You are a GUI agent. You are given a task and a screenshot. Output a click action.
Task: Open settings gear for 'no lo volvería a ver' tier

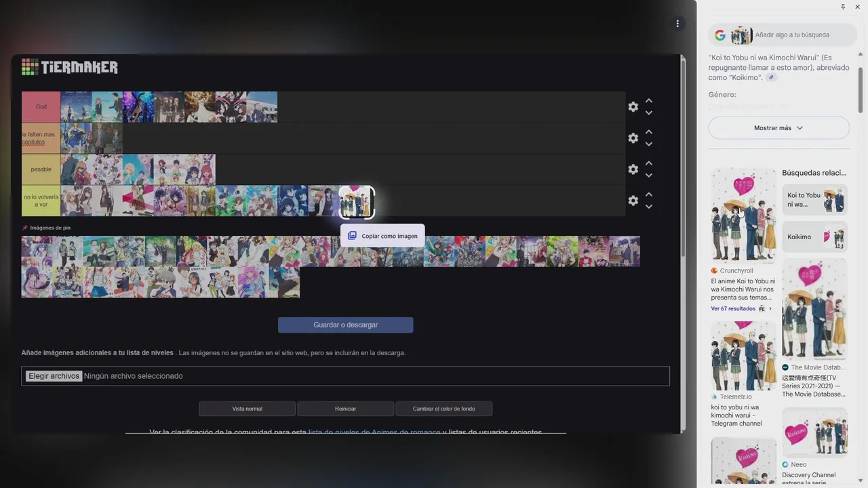633,201
